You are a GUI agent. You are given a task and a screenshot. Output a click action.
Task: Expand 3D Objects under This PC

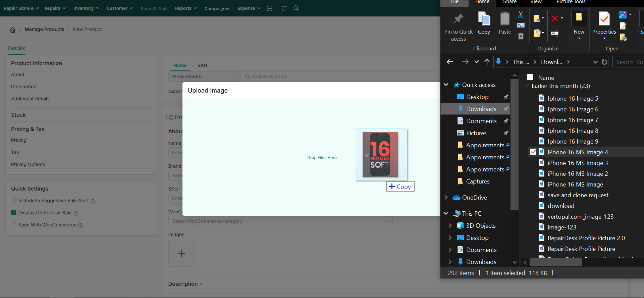click(450, 226)
